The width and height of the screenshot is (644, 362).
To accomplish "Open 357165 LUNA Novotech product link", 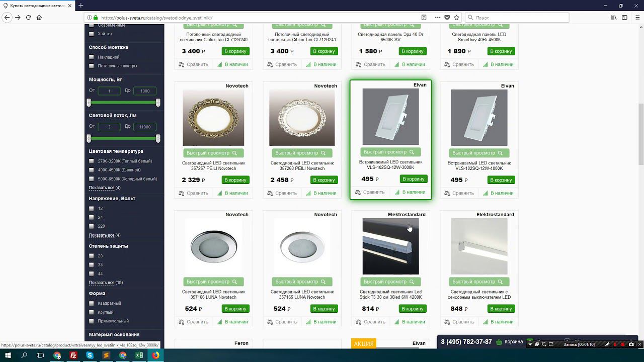I will (302, 295).
